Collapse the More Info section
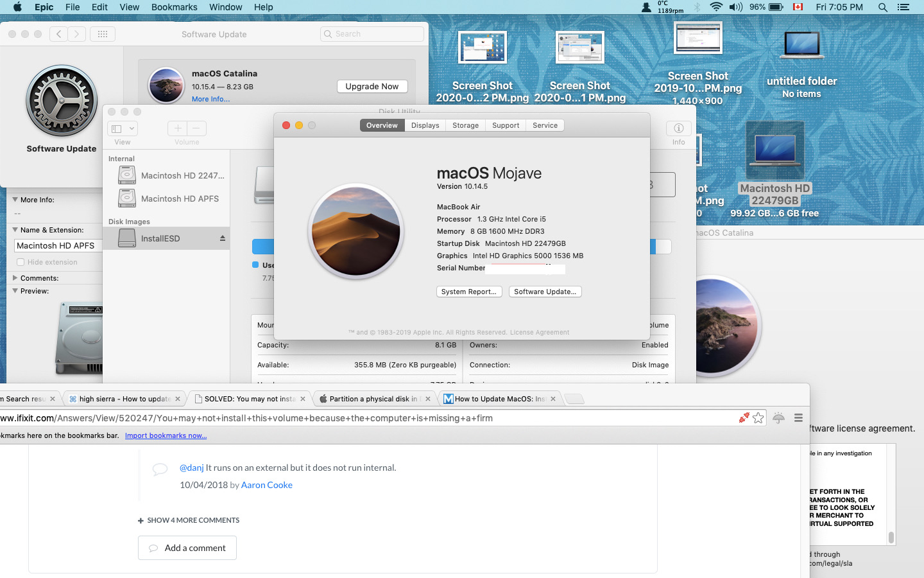Image resolution: width=924 pixels, height=578 pixels. (15, 200)
